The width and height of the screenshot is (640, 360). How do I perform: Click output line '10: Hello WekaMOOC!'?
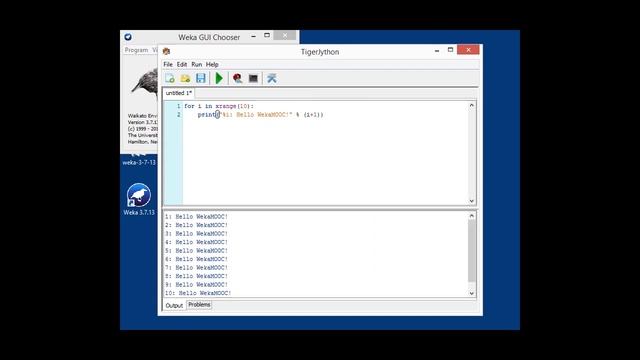pyautogui.click(x=198, y=293)
